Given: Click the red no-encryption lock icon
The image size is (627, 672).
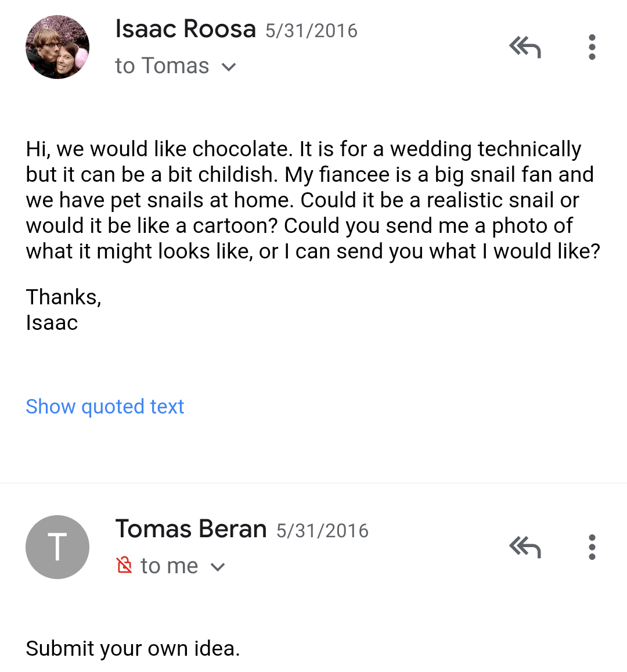Looking at the screenshot, I should click(124, 565).
